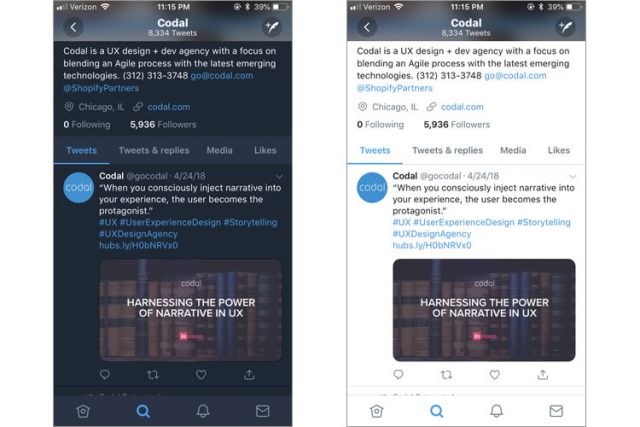
Task: Retweet the Codal tweet in dark mode
Action: point(153,374)
